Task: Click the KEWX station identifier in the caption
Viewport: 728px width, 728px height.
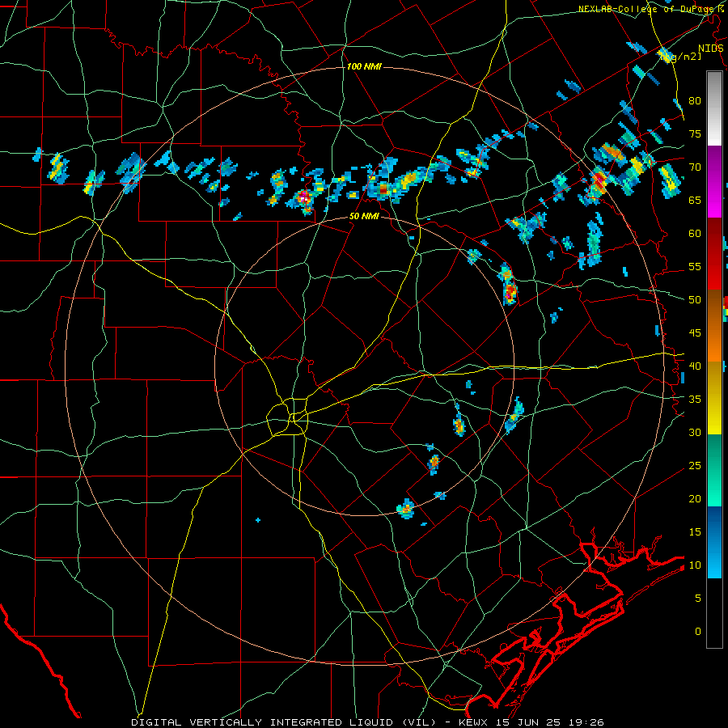Action: 475,722
